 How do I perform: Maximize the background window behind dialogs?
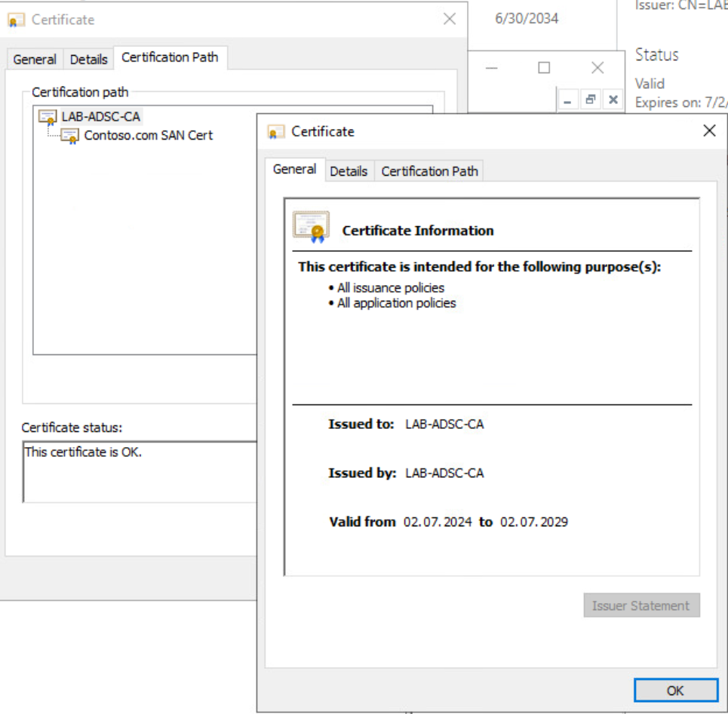pyautogui.click(x=544, y=68)
